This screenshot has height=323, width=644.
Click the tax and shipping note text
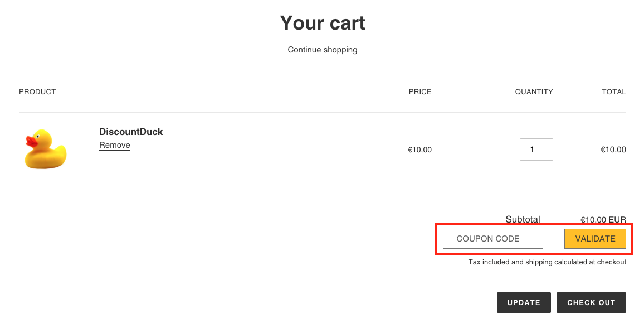[547, 262]
